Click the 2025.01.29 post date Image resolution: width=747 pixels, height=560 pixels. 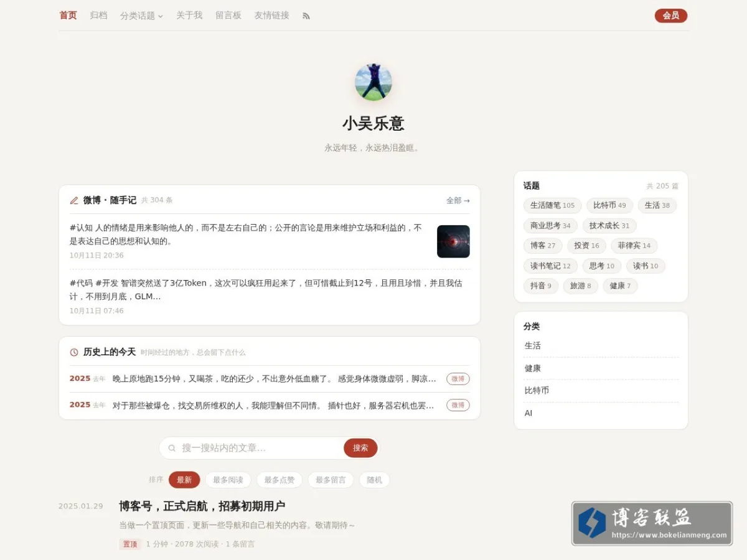(81, 506)
